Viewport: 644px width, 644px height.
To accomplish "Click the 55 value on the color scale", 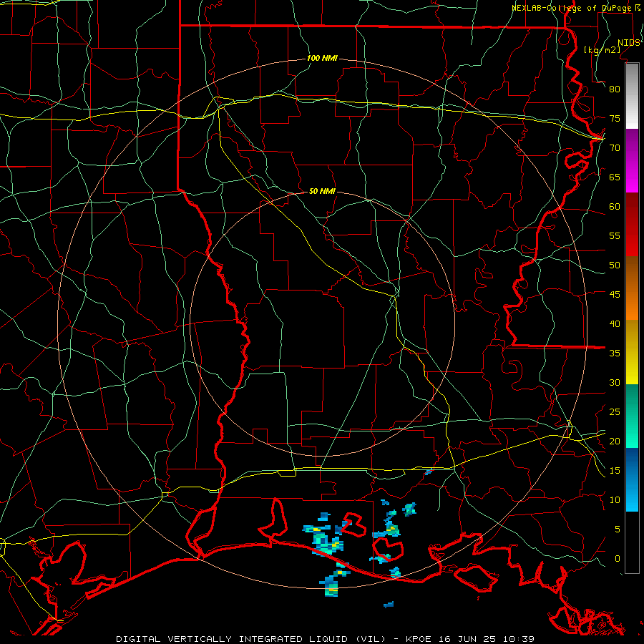I will pyautogui.click(x=615, y=235).
